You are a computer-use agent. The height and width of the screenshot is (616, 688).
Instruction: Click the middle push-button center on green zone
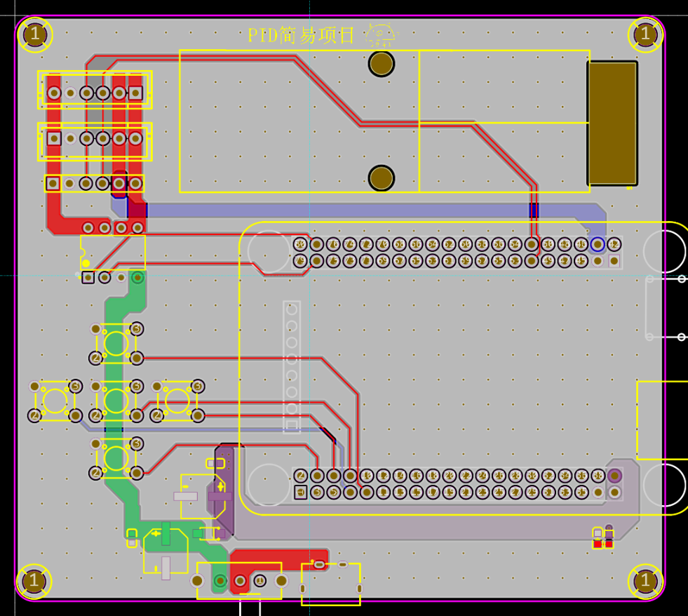point(116,401)
